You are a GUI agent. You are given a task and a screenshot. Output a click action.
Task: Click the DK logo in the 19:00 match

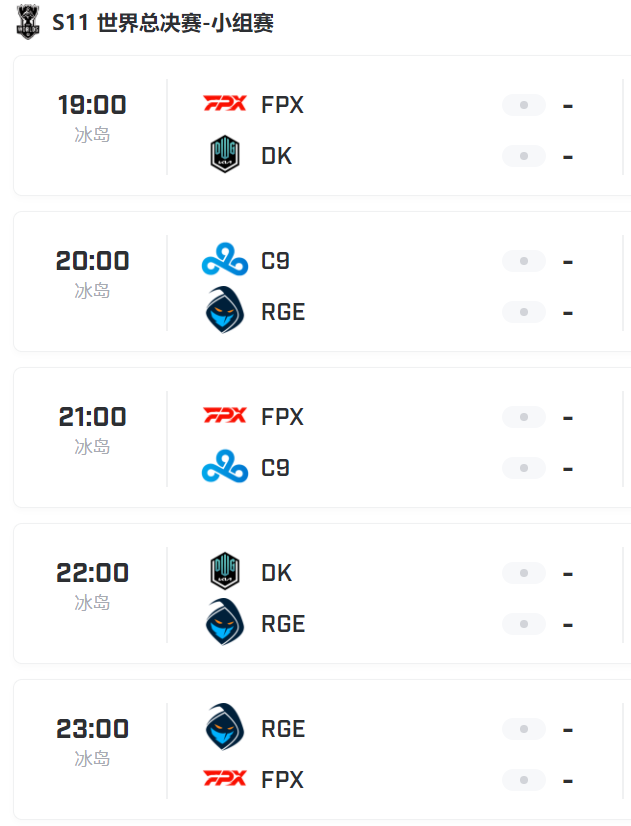[x=224, y=156]
